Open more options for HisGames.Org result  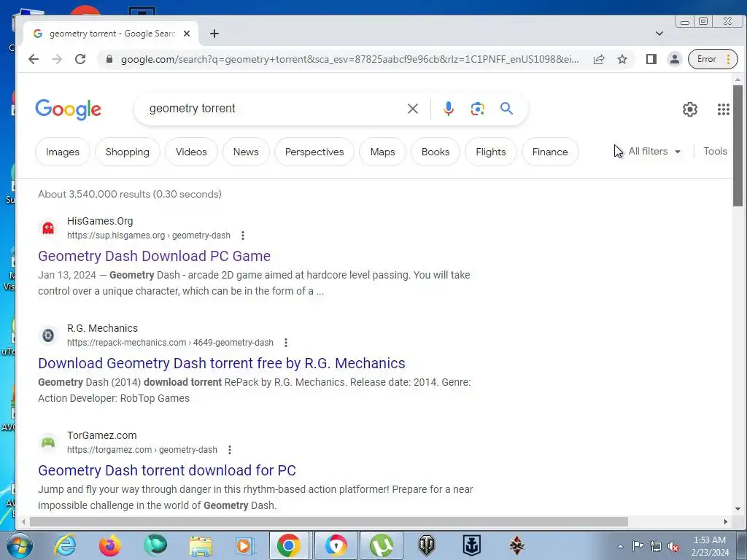pyautogui.click(x=243, y=236)
